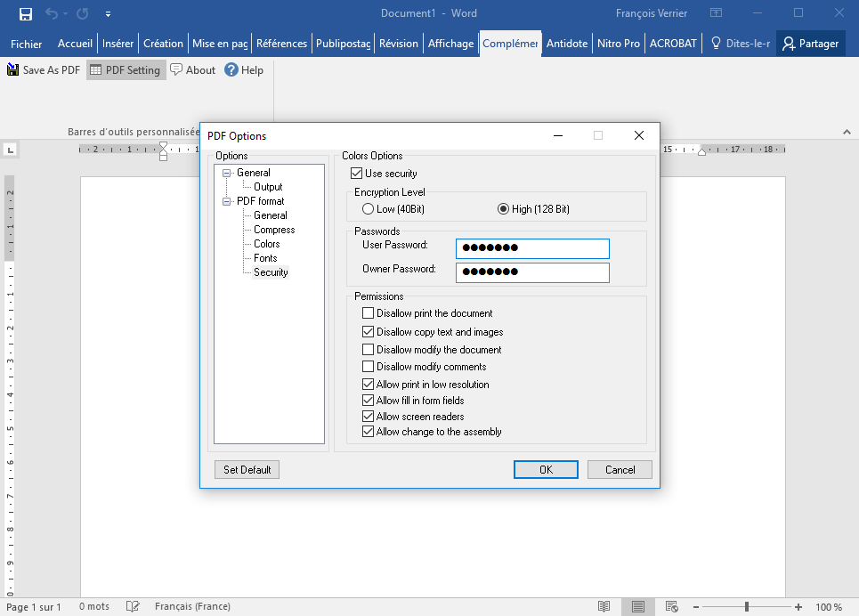Click the Save icon in title bar
The width and height of the screenshot is (859, 616).
26,13
